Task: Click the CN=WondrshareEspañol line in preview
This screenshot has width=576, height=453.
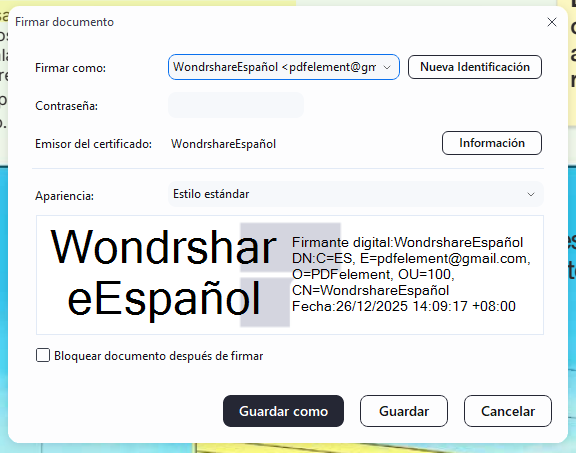Action: [370, 290]
